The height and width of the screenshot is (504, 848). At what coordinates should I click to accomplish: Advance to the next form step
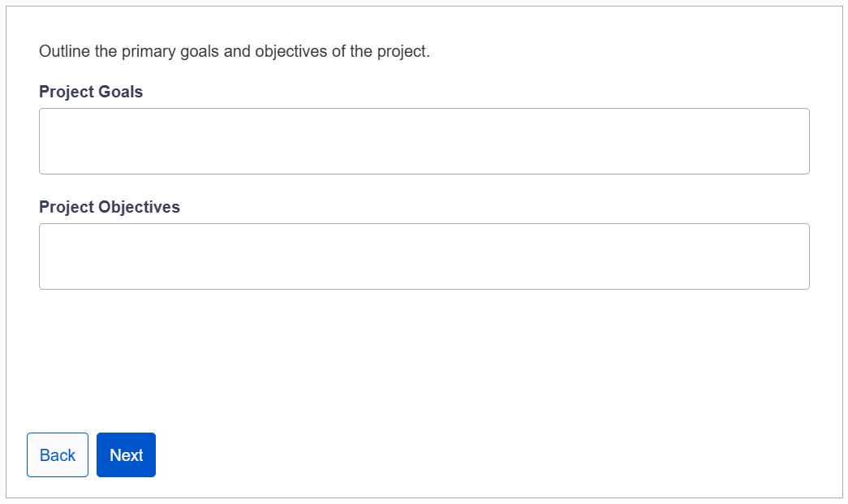tap(126, 455)
